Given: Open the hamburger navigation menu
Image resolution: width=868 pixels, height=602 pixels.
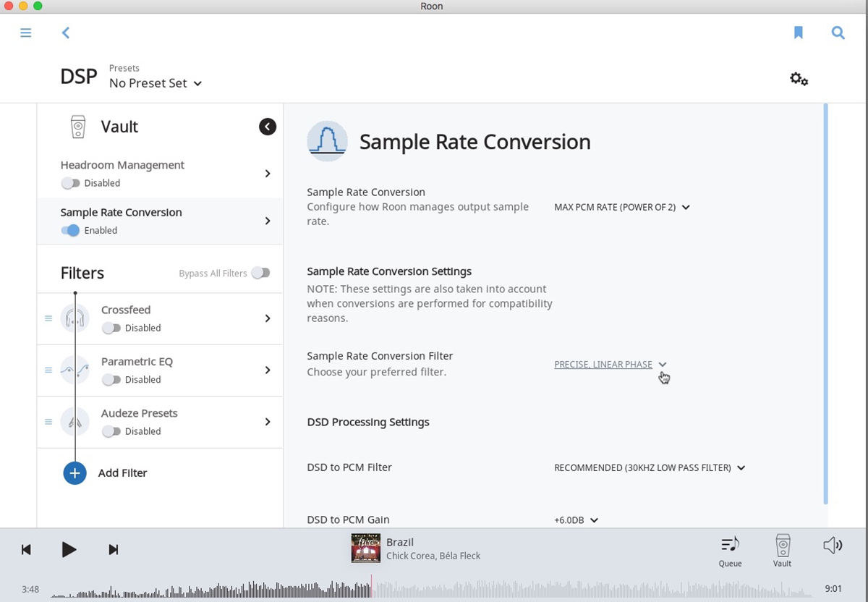Looking at the screenshot, I should click(x=26, y=33).
